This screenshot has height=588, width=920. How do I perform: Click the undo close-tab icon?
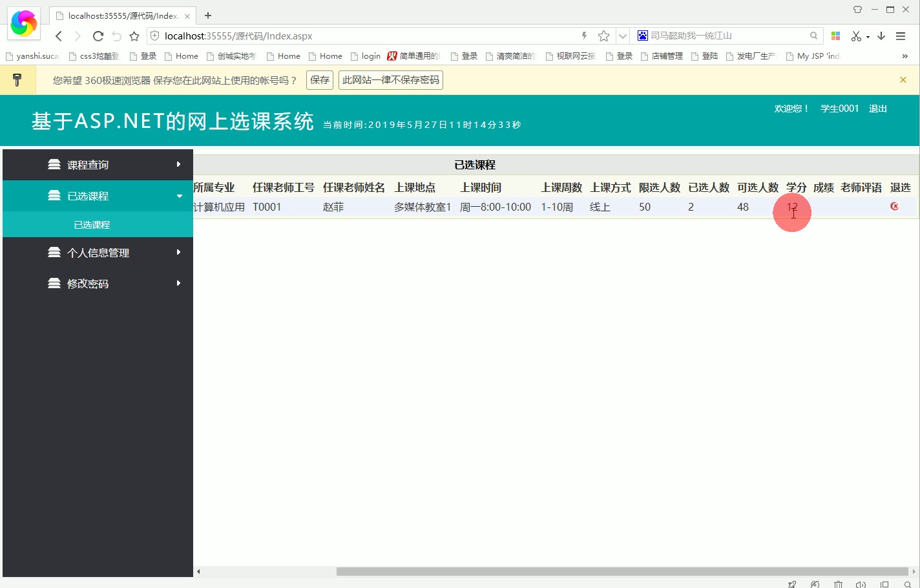tap(116, 36)
